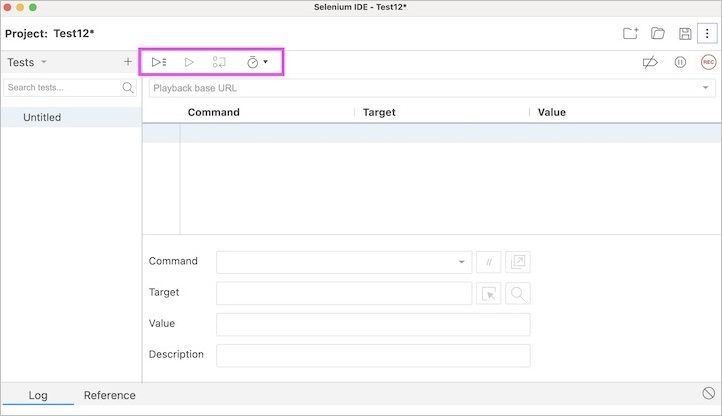This screenshot has height=416, width=722.
Task: Expand the Command combo box arrow
Action: coord(462,262)
